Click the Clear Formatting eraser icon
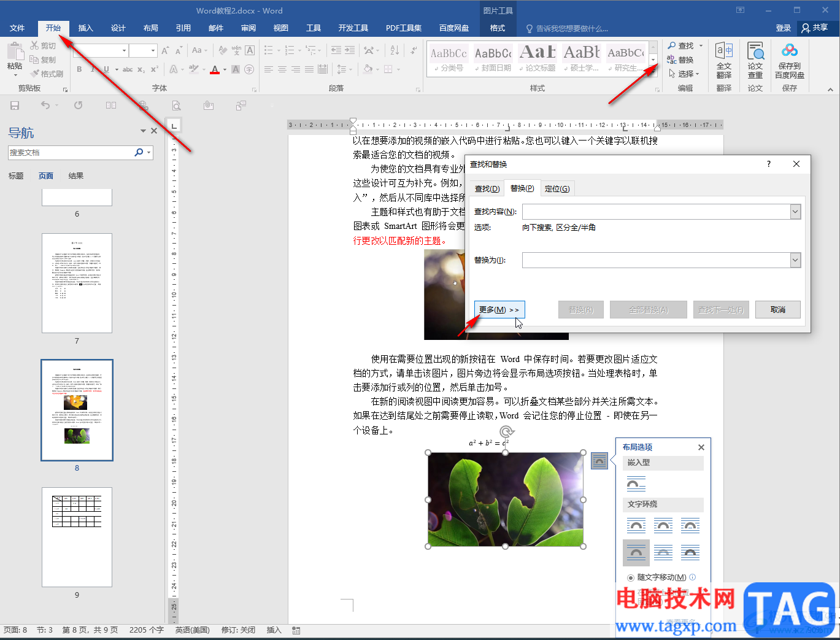 (222, 50)
